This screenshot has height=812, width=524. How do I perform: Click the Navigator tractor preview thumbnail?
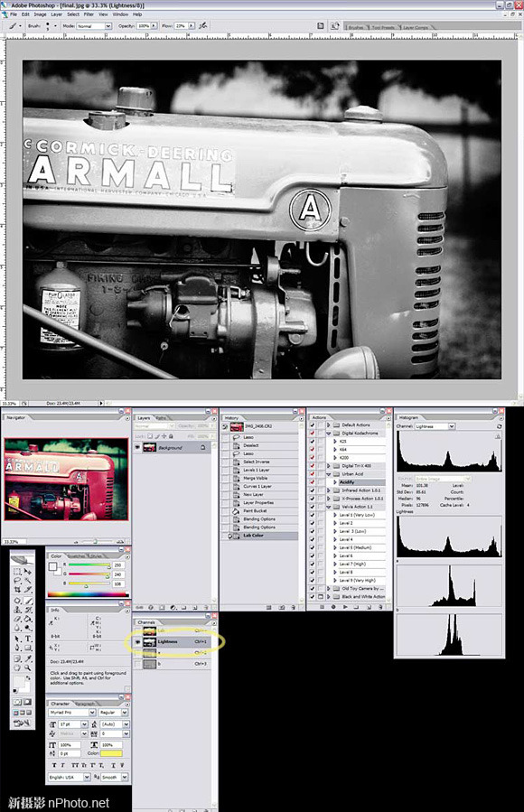(66, 479)
